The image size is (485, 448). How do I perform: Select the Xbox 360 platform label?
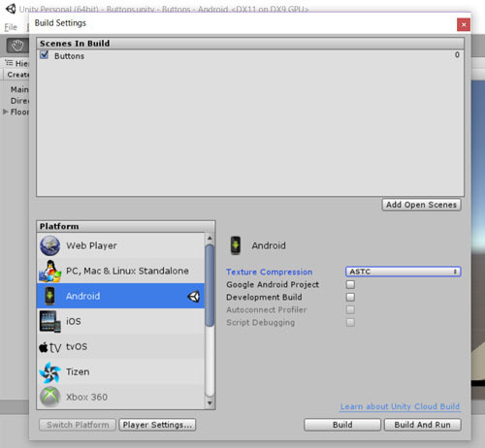tap(86, 397)
